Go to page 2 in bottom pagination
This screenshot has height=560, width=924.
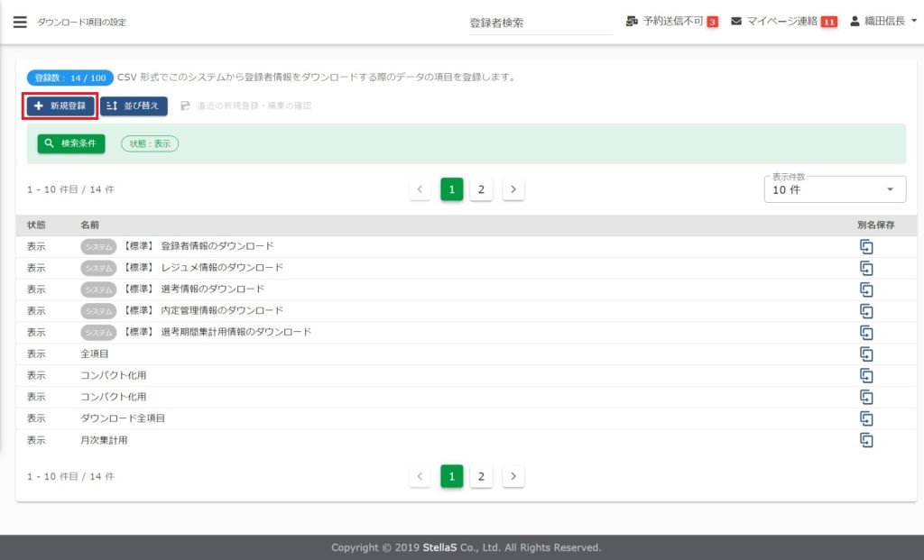point(481,476)
